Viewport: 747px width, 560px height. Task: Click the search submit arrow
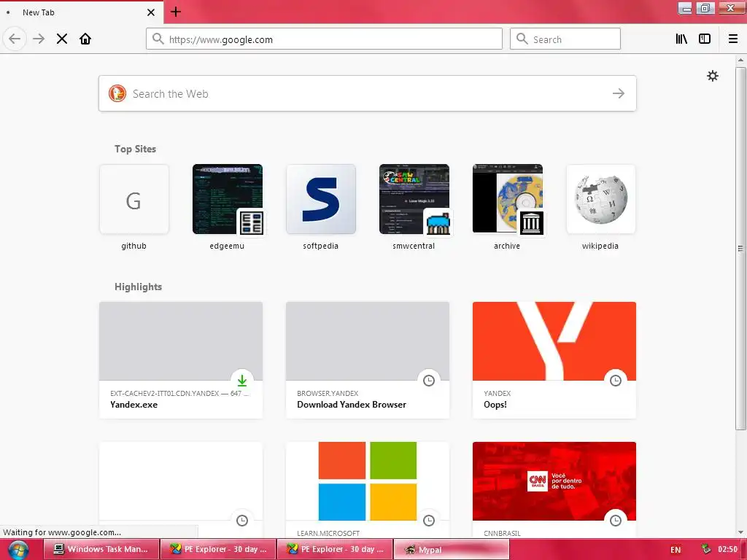click(x=619, y=93)
